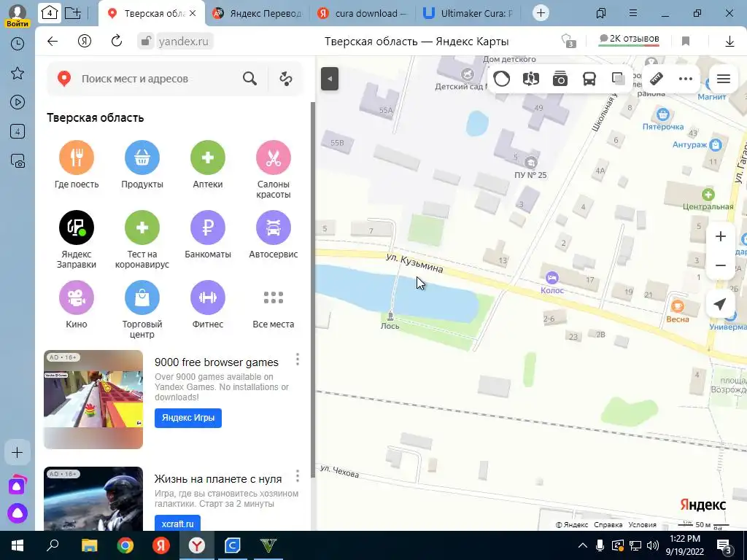Open the Продукты category

(x=142, y=165)
